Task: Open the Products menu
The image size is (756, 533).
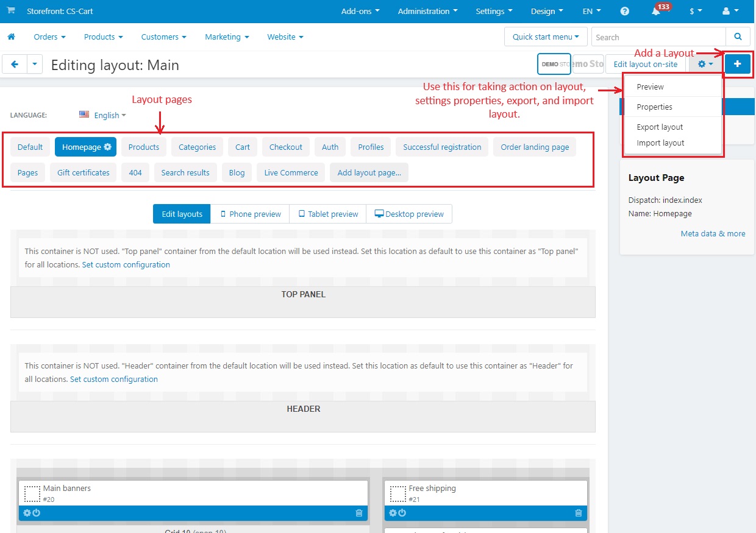Action: click(x=104, y=37)
